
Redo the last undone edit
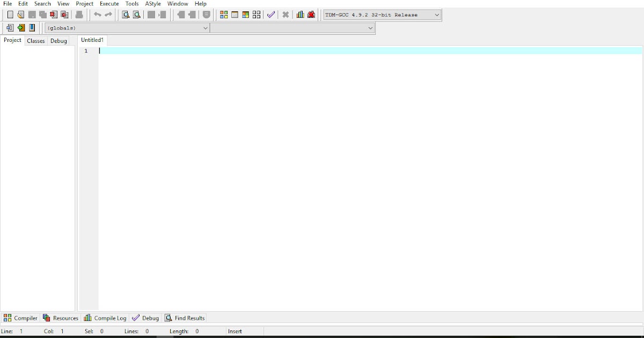pyautogui.click(x=108, y=14)
